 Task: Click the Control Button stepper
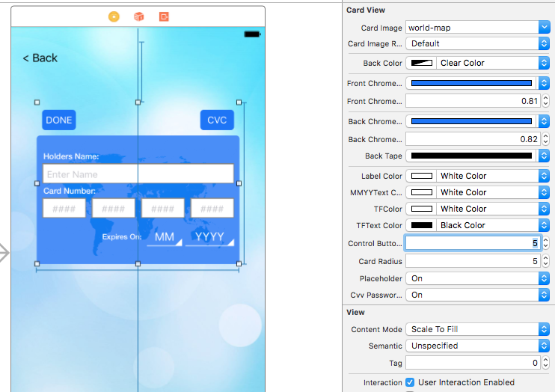click(x=545, y=243)
